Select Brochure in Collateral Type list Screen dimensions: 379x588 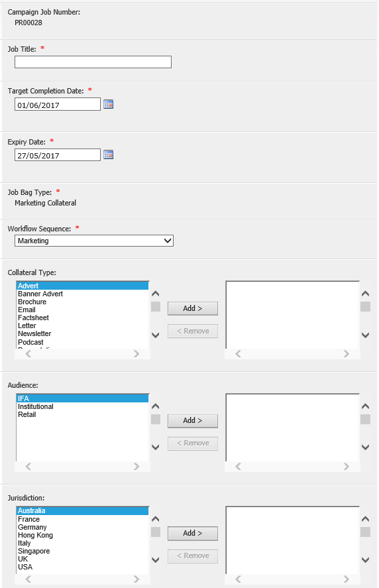click(x=32, y=302)
